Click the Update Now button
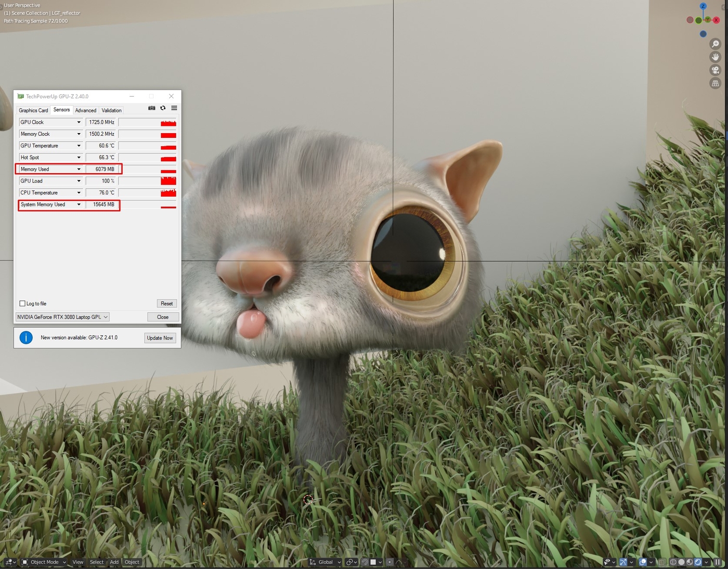The height and width of the screenshot is (569, 728). point(160,338)
